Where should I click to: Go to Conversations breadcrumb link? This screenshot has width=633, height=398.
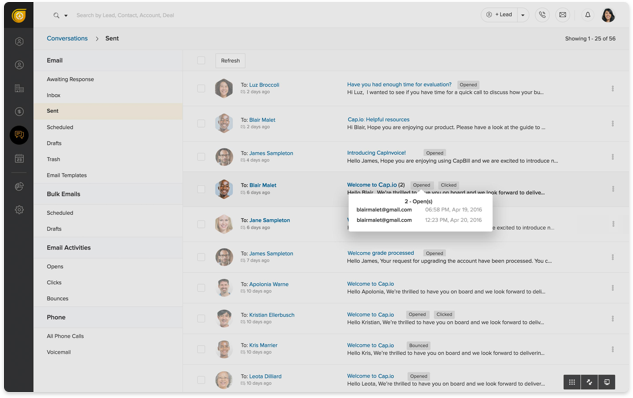[x=67, y=38]
